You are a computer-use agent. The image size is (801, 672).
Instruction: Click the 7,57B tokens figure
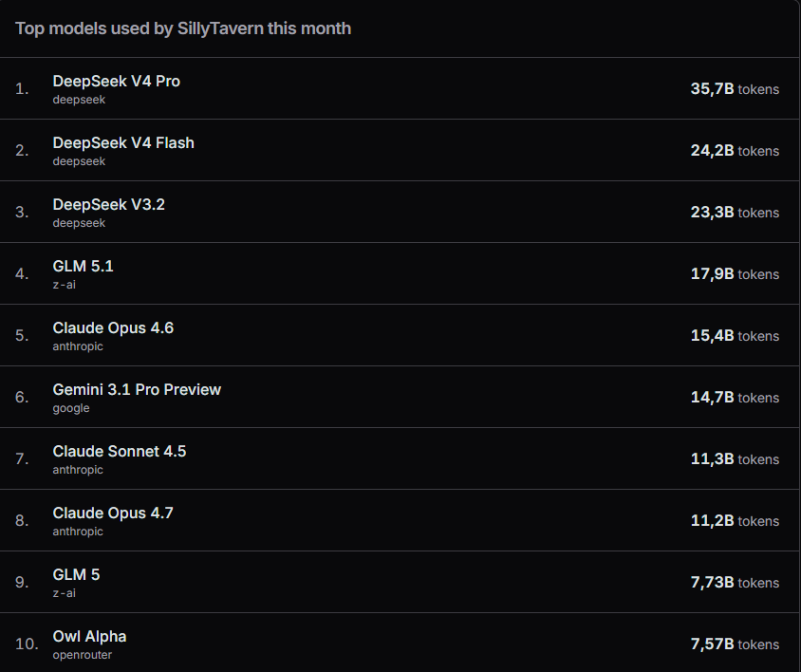pos(735,644)
